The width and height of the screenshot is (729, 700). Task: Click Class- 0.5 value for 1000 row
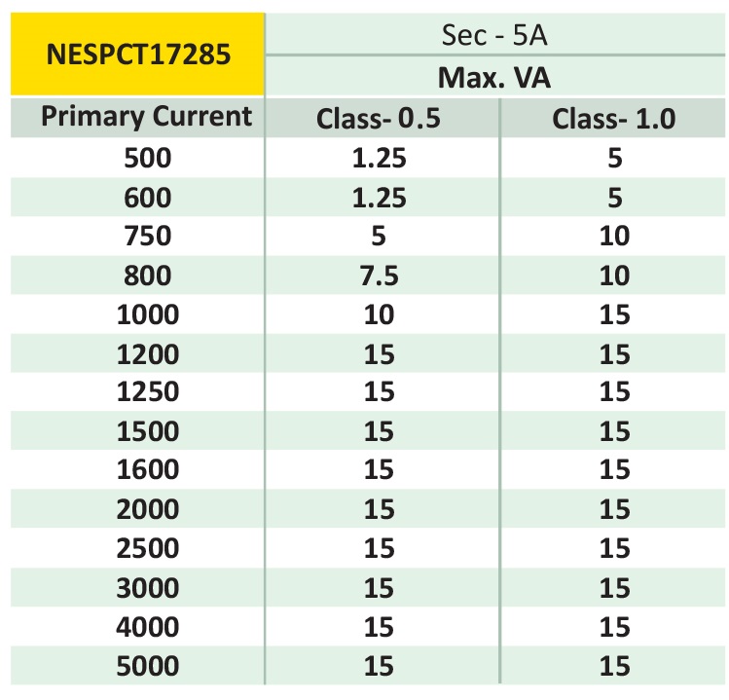point(379,314)
